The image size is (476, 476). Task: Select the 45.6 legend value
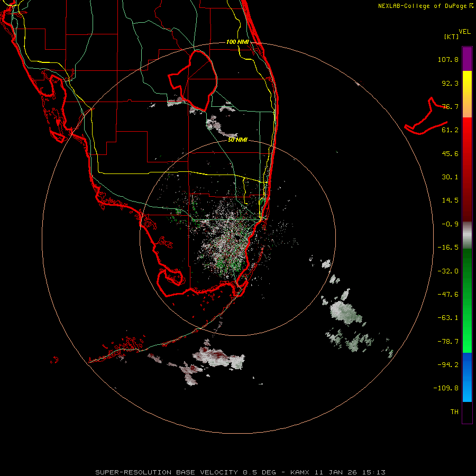pyautogui.click(x=450, y=153)
